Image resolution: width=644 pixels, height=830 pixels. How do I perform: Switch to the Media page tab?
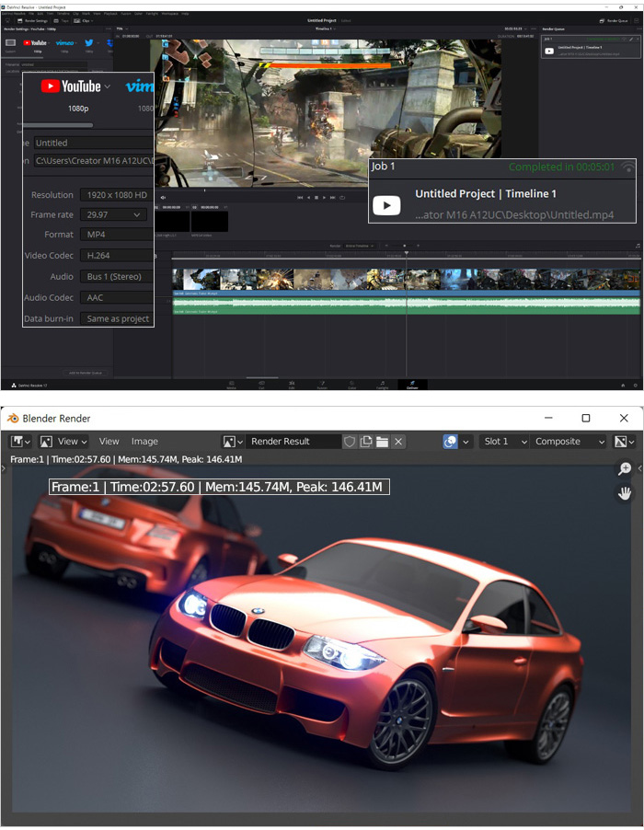point(231,385)
